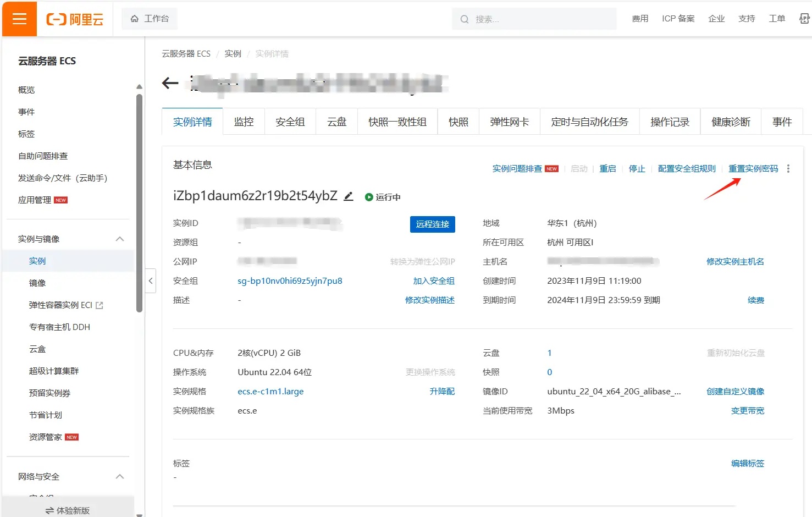Click the 体验新版 switch at sidebar bottom
The image size is (812, 517).
(68, 510)
